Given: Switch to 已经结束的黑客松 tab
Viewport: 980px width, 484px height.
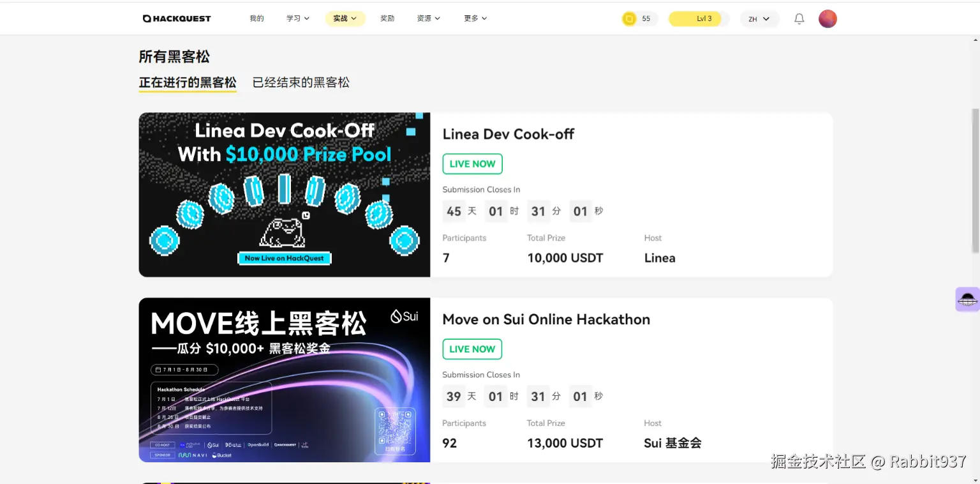Looking at the screenshot, I should click(301, 82).
